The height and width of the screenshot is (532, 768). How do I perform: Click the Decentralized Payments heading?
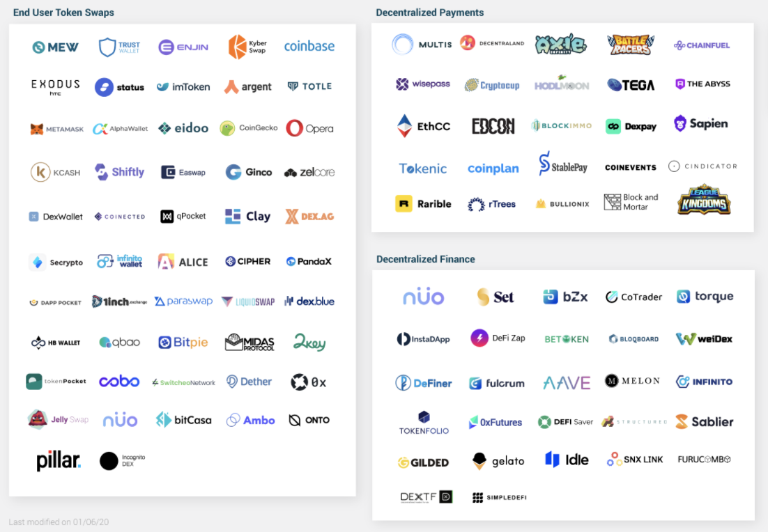(430, 13)
